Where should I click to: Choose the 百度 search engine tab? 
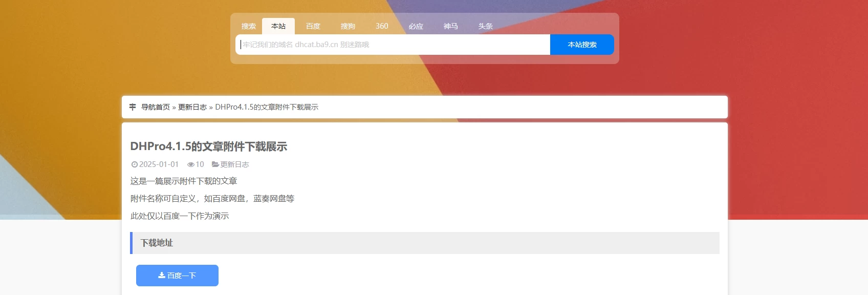click(x=313, y=26)
